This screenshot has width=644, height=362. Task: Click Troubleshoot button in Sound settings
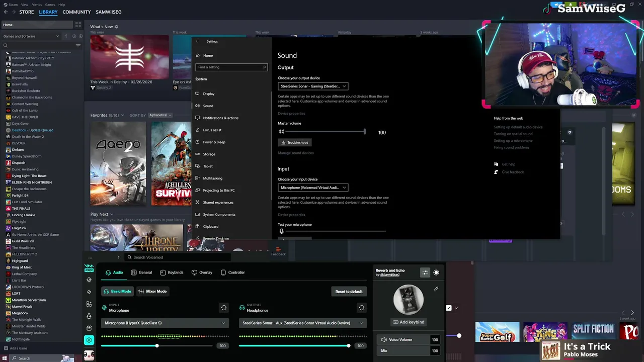click(295, 142)
